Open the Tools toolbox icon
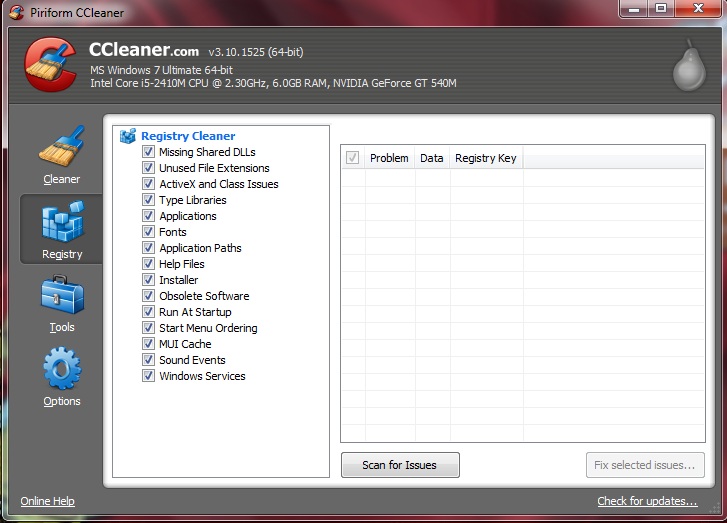The width and height of the screenshot is (727, 523). [x=62, y=295]
